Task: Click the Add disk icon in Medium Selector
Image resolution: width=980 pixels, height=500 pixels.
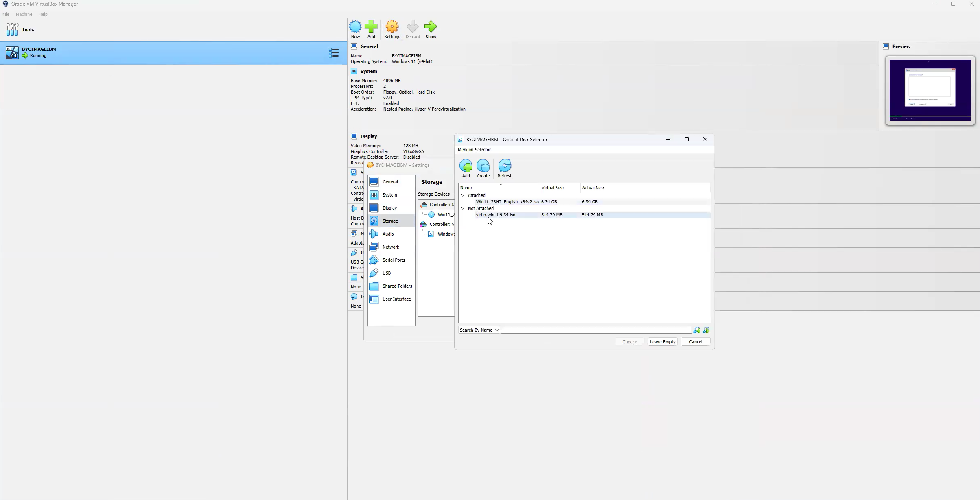Action: pyautogui.click(x=466, y=167)
